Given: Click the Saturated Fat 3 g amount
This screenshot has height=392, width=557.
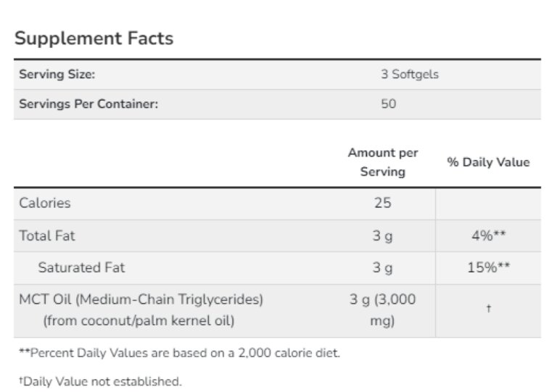Looking at the screenshot, I should click(x=382, y=267).
